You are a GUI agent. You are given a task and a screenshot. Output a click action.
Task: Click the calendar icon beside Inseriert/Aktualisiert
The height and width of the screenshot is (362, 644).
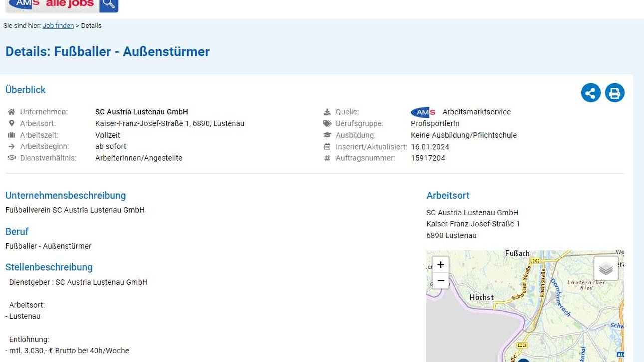point(327,147)
